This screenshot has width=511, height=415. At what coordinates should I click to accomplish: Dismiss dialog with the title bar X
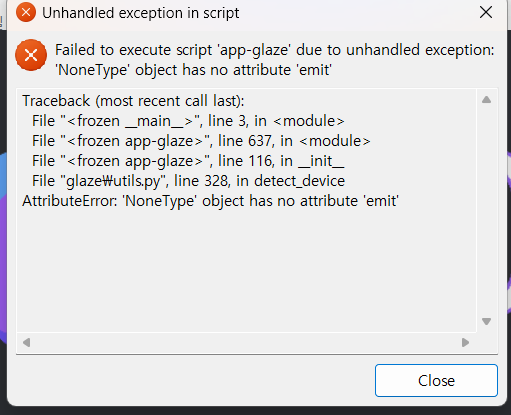(486, 13)
